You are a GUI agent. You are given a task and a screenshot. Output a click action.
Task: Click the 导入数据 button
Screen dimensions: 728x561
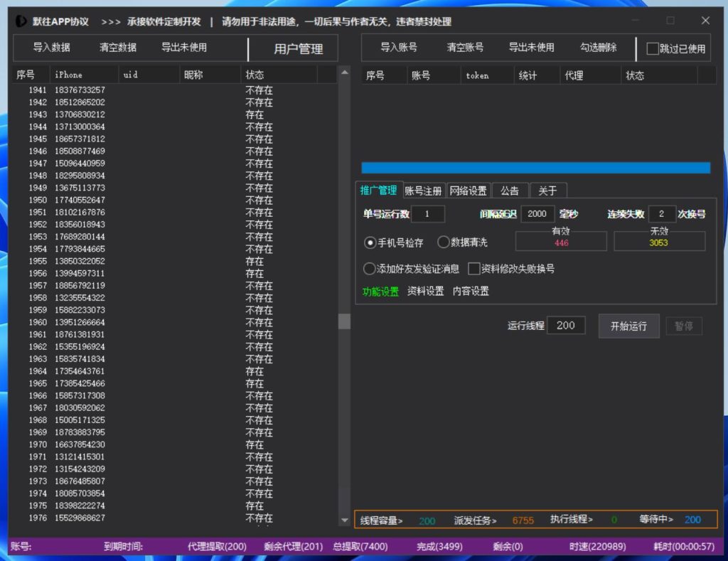click(x=52, y=48)
